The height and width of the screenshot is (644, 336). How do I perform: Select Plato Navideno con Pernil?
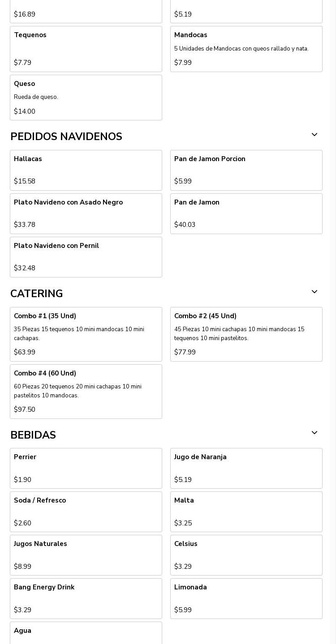86,257
